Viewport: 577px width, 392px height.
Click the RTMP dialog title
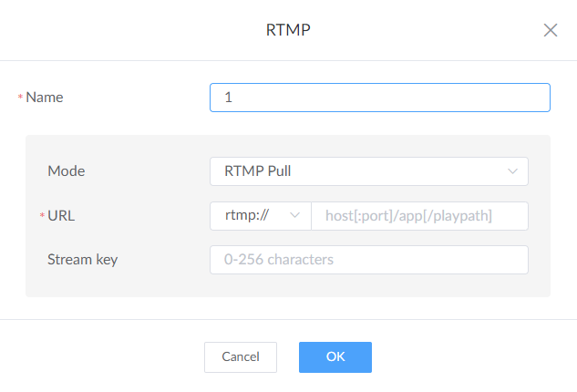(288, 30)
